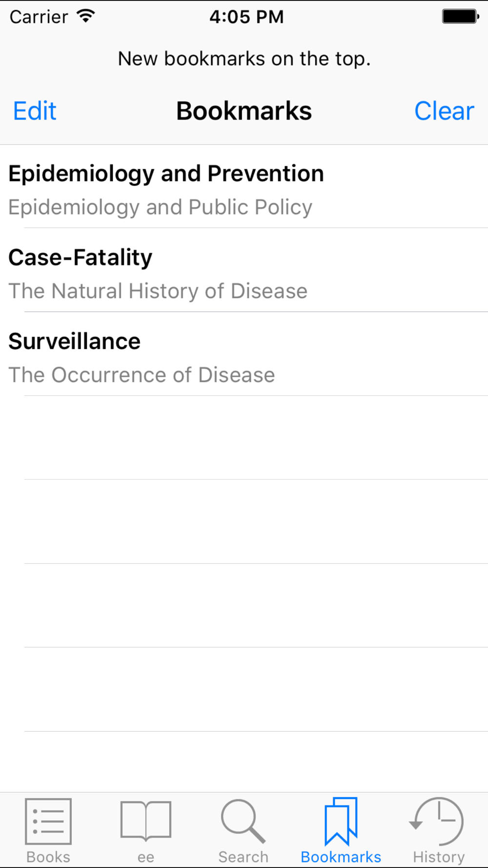Select The Occurrence of Disease subtitle
This screenshot has height=868, width=488.
pos(142,375)
